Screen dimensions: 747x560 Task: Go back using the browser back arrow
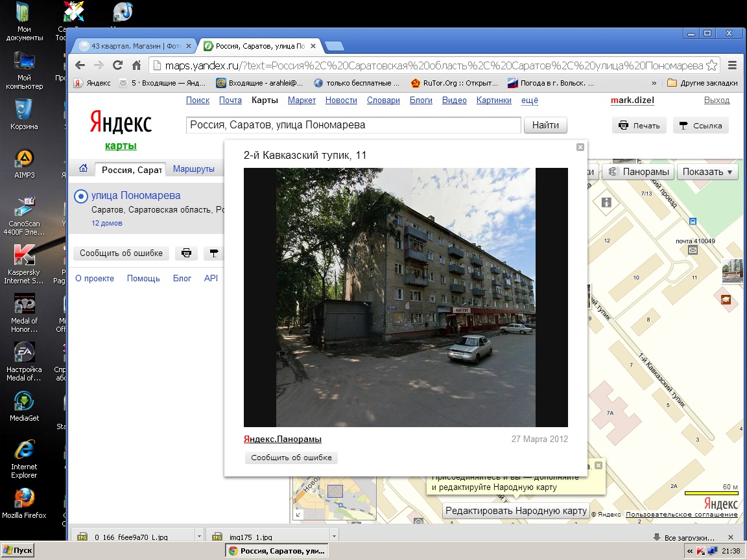(80, 65)
